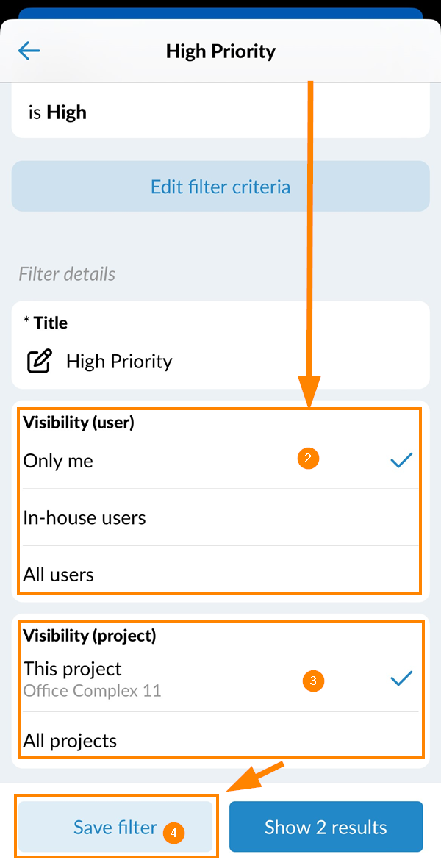Go back using the left arrow icon
441x868 pixels.
click(29, 51)
